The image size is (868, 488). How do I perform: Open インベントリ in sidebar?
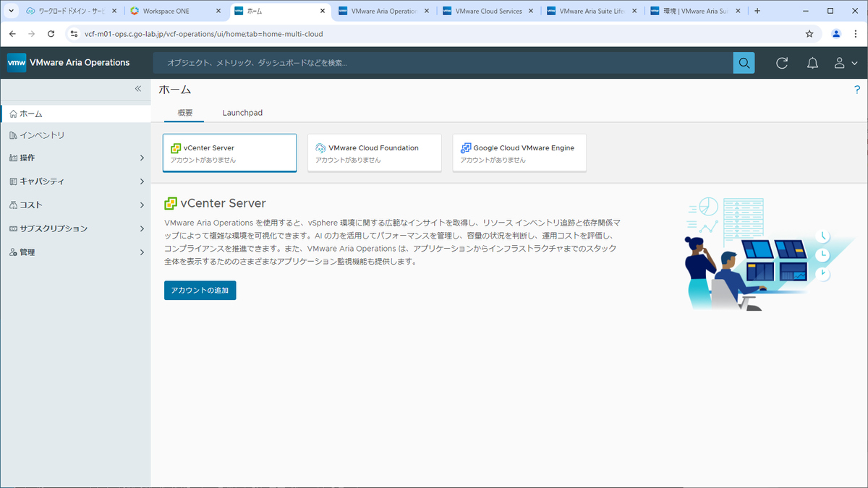75,135
